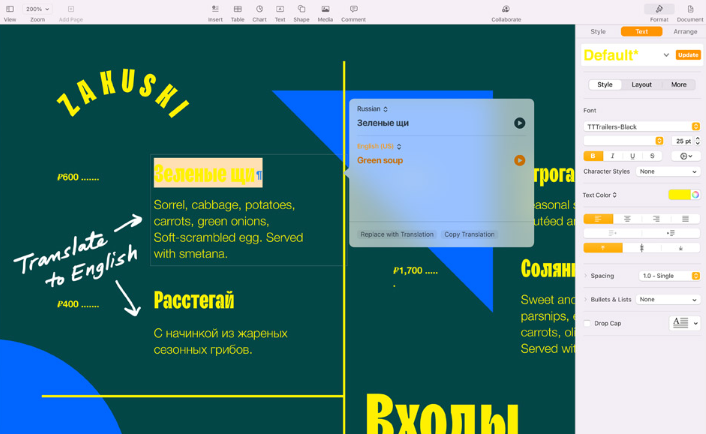Open the Russian source language selector

[372, 109]
